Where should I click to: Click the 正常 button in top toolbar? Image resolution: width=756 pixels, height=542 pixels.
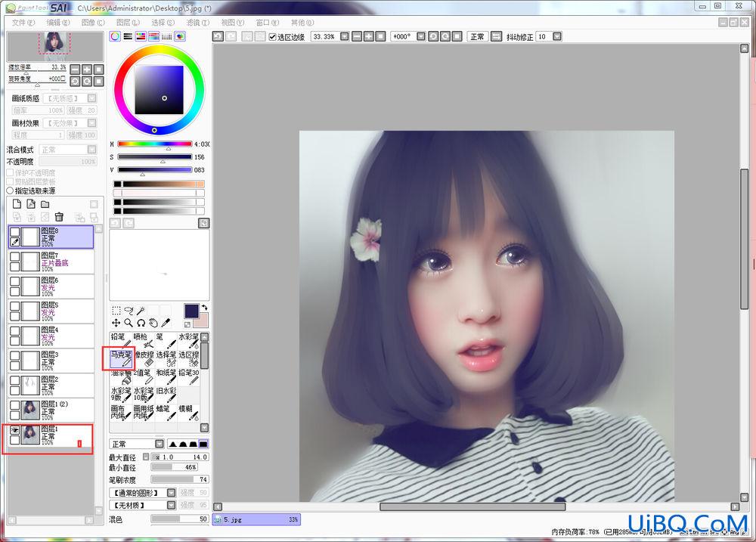click(478, 36)
